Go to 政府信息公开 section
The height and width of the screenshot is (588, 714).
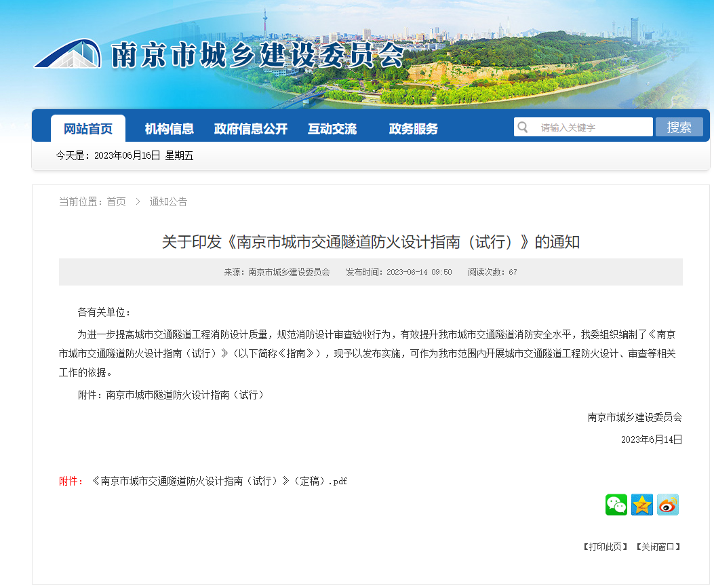pyautogui.click(x=251, y=129)
